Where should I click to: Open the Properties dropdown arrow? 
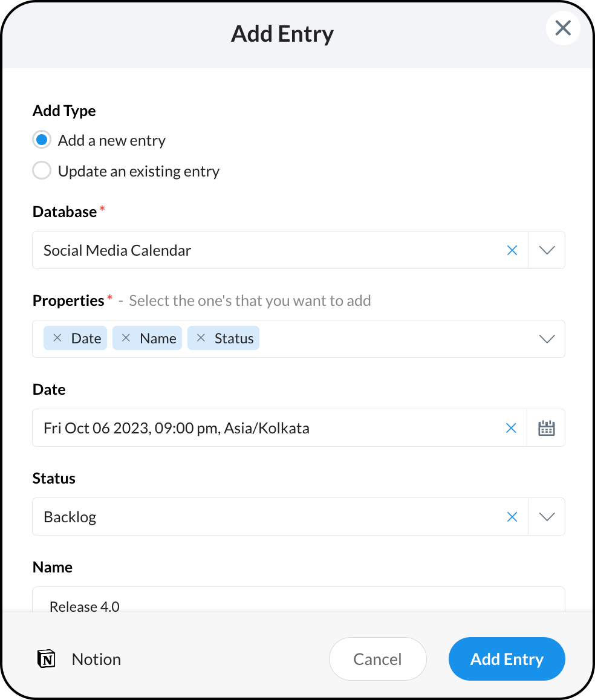tap(547, 339)
